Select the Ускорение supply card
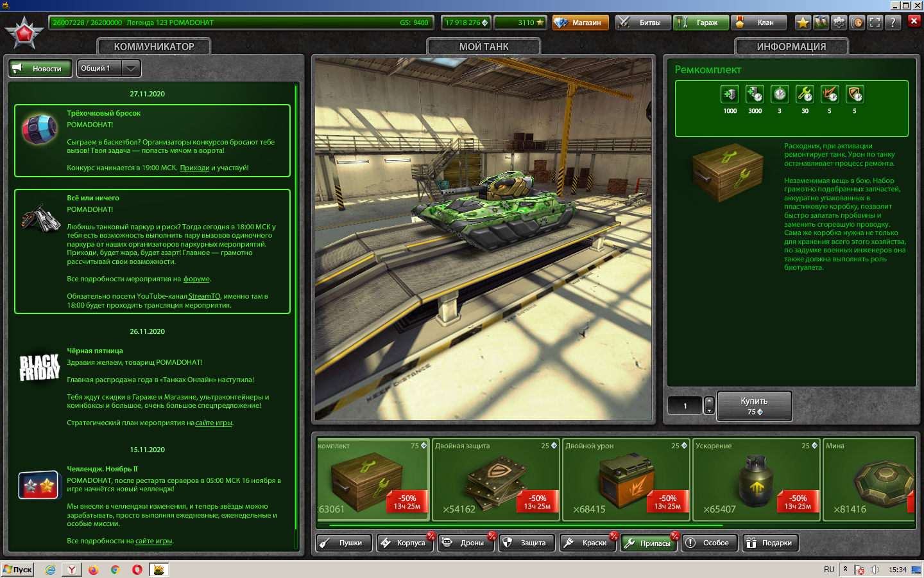The width and height of the screenshot is (924, 578). (757, 479)
